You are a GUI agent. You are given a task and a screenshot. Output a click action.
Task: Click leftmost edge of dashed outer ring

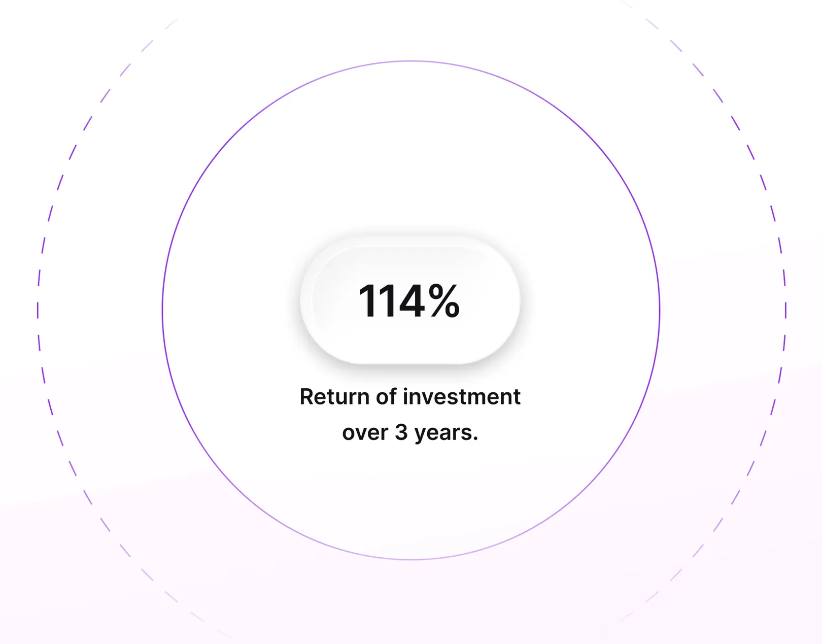tap(38, 310)
